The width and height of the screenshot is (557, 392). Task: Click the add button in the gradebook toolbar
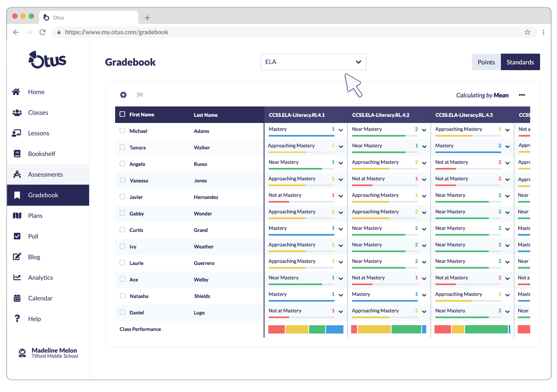(123, 95)
